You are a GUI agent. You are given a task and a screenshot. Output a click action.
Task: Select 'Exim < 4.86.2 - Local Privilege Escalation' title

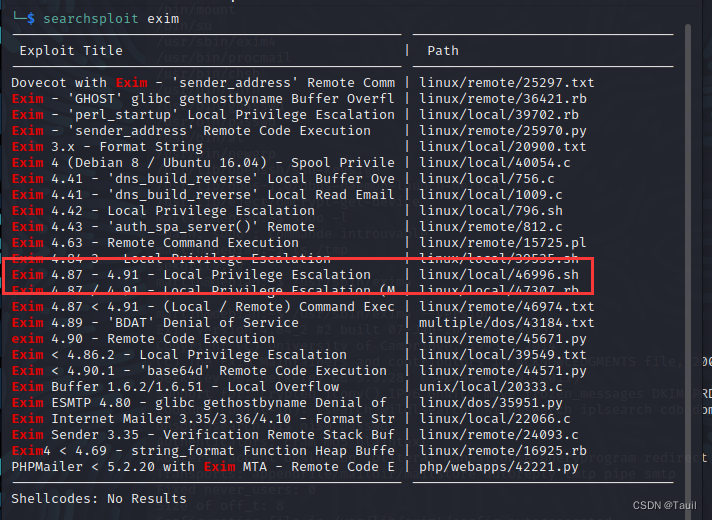pos(179,355)
